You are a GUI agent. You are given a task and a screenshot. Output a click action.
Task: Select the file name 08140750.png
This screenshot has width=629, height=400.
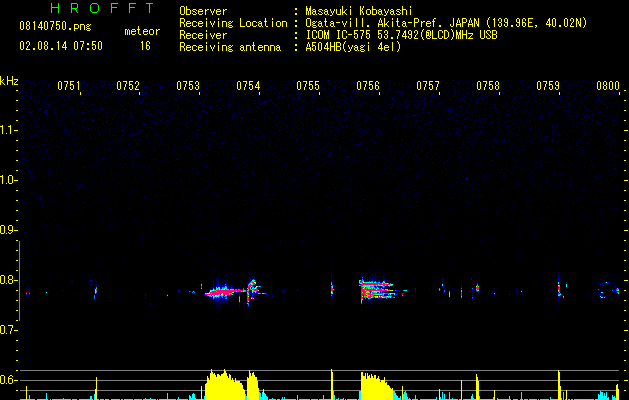click(55, 26)
